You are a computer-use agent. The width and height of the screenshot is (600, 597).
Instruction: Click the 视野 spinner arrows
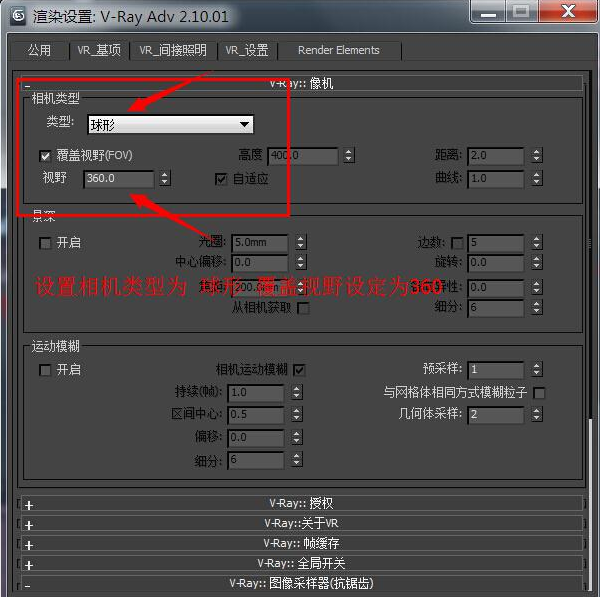[165, 178]
